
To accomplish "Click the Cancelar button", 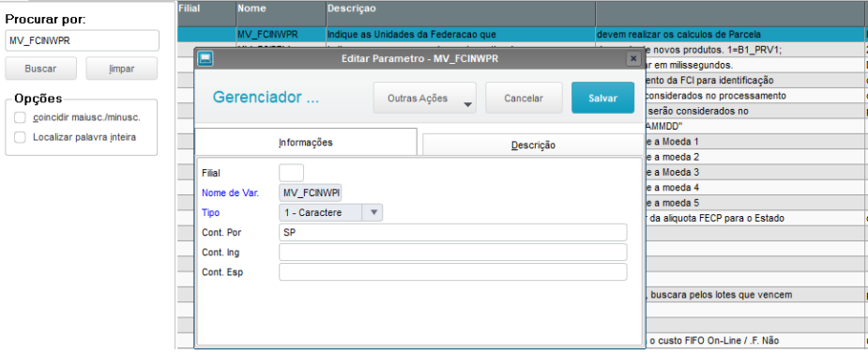I will point(524,98).
